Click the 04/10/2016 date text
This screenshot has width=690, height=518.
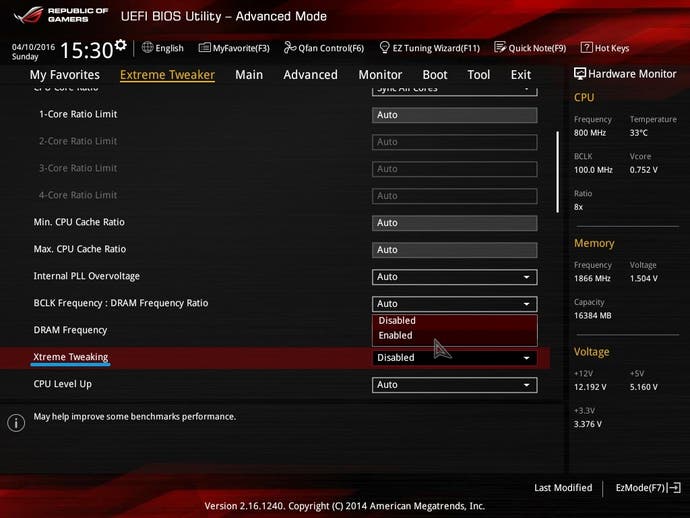click(x=33, y=47)
